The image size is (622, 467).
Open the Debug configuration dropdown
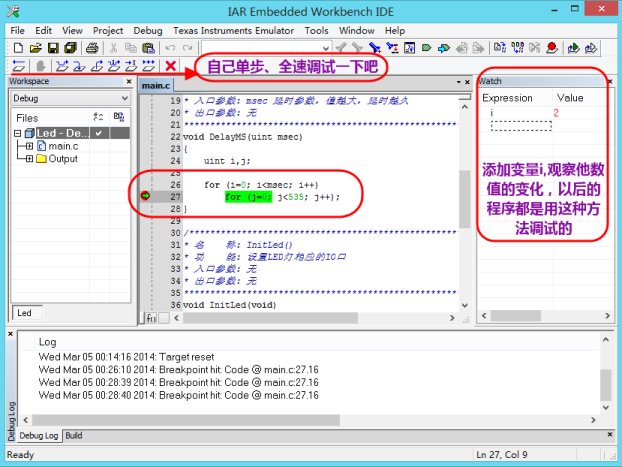pos(125,98)
